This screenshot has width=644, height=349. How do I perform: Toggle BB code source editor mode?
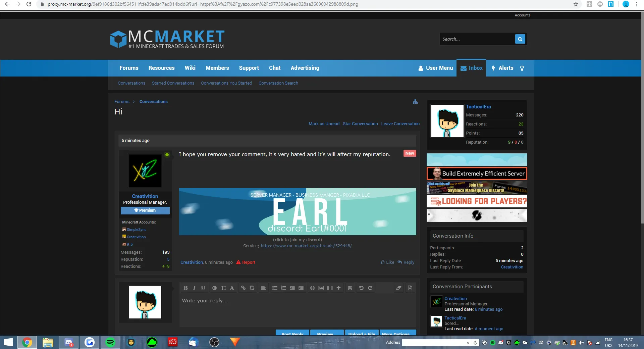point(410,288)
